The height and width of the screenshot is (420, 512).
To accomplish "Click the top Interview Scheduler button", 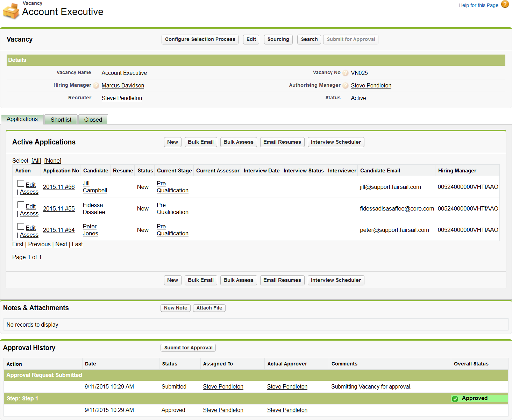I will click(x=335, y=142).
